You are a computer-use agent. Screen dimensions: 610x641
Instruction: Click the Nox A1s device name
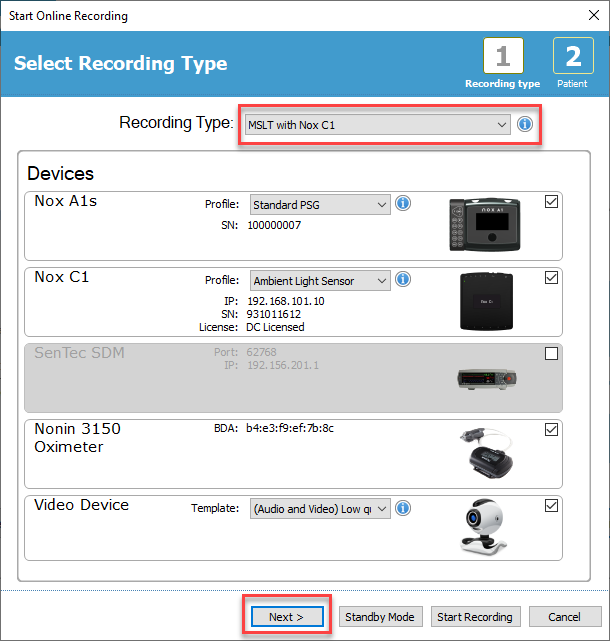(66, 201)
